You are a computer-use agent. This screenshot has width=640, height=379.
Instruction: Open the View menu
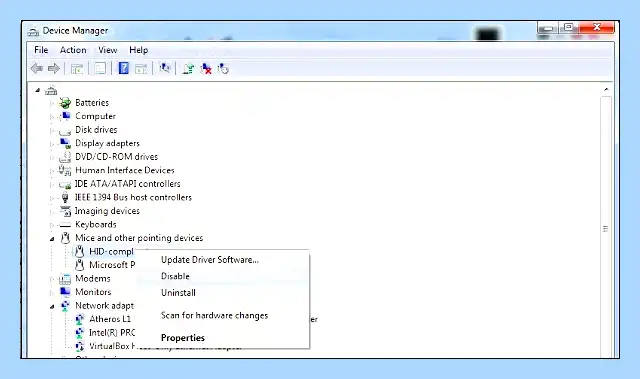click(108, 50)
